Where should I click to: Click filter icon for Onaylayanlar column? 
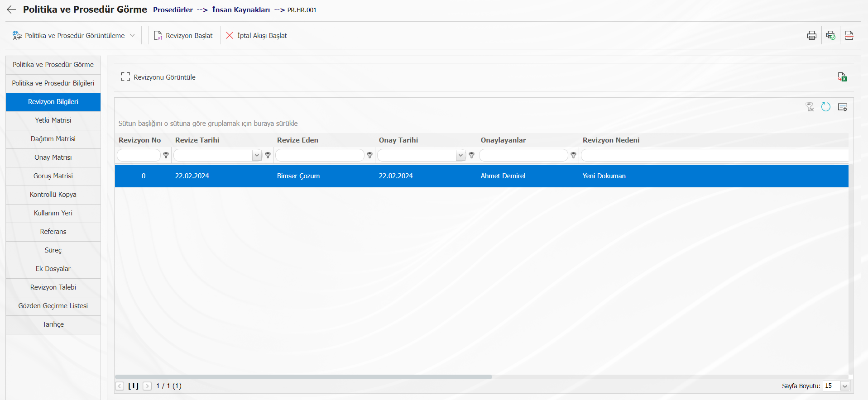click(574, 155)
